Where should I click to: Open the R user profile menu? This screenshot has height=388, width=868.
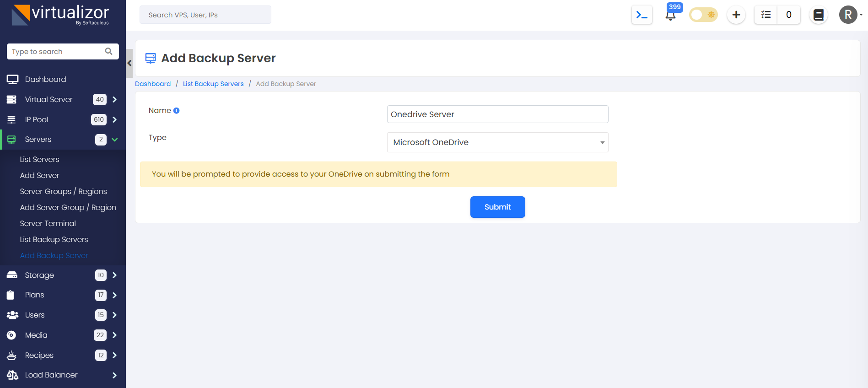(851, 15)
